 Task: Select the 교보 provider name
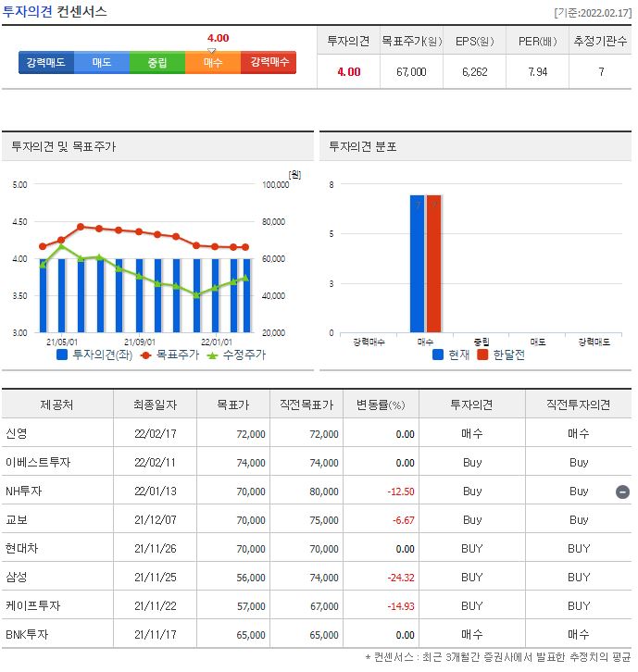coord(17,519)
